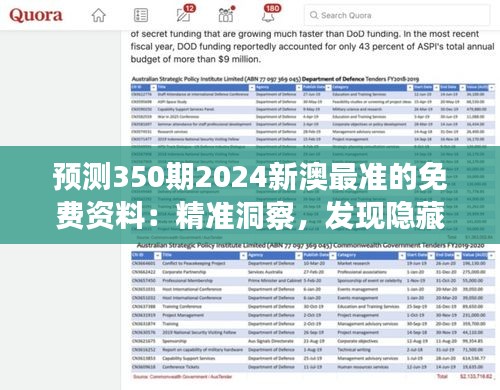500x390 pixels.
Task: Open Agency filter dropdown in second table
Action: coord(298,256)
